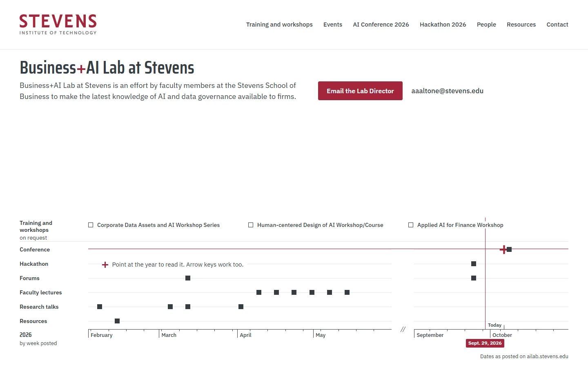Select the Forums event marker in September
The image size is (588, 368).
[x=474, y=278]
